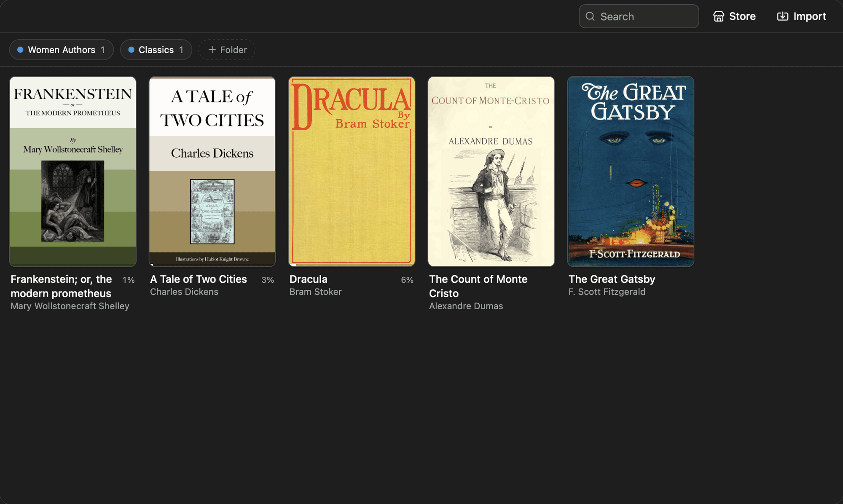Click the plus icon beside Folder
This screenshot has width=843, height=504.
(x=212, y=50)
